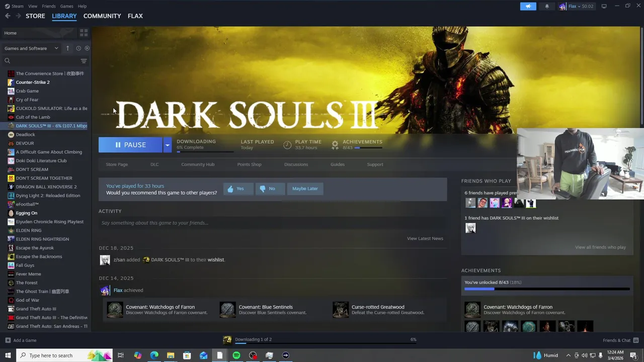Choose Maybe Later for the review
This screenshot has height=362, width=644.
click(x=305, y=189)
